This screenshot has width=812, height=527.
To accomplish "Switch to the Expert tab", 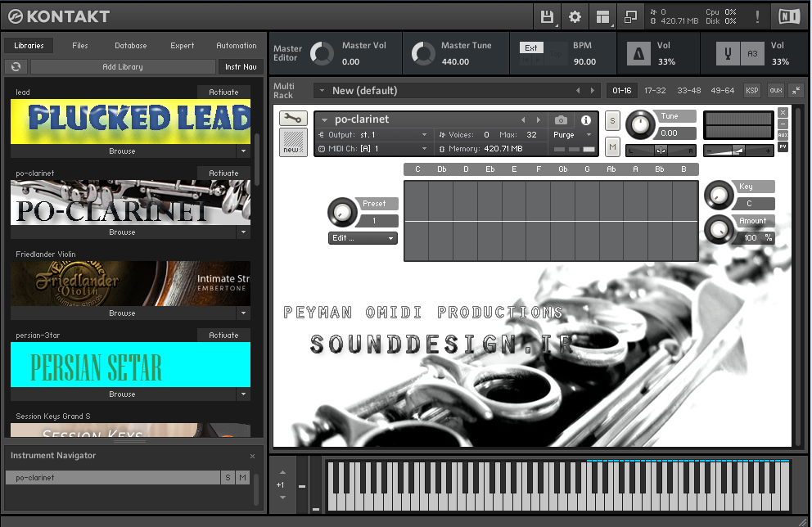I will click(x=183, y=46).
